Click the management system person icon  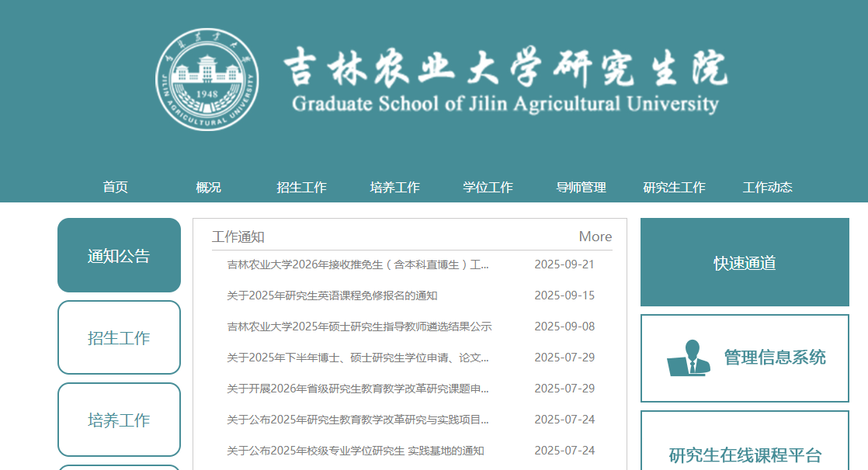point(689,358)
